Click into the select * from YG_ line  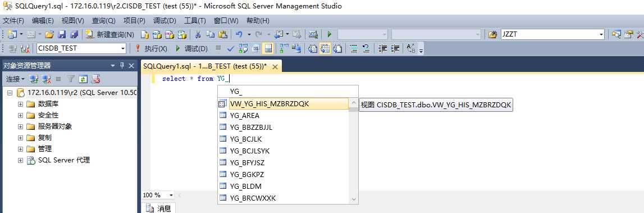[x=195, y=79]
